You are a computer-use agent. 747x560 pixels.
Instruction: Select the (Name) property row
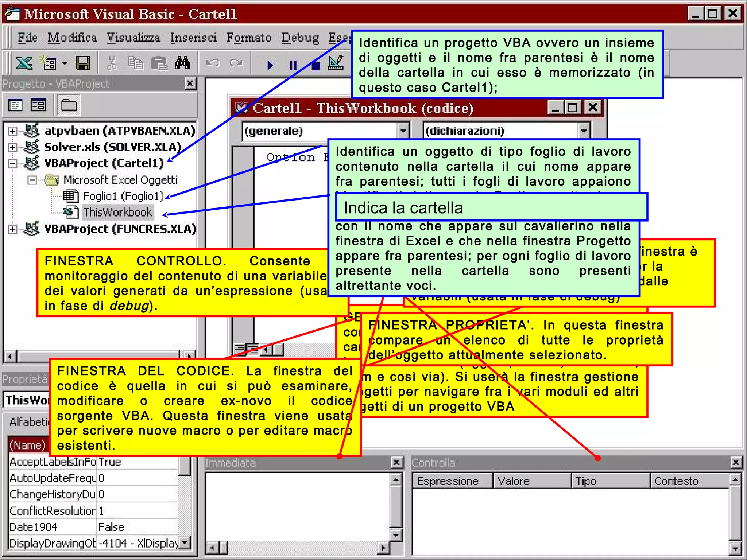point(28,445)
